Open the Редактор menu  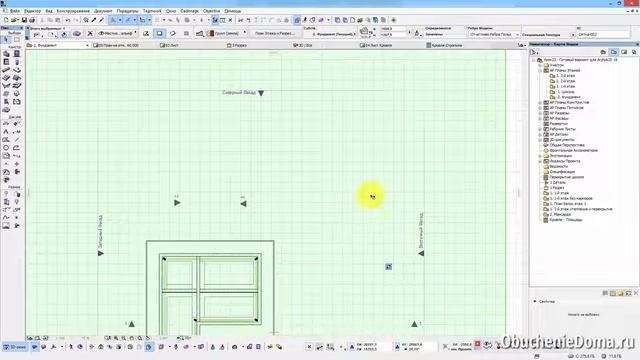pos(33,11)
